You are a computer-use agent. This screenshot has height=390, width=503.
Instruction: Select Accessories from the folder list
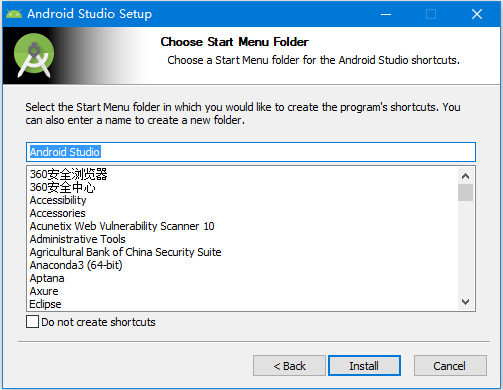[58, 213]
